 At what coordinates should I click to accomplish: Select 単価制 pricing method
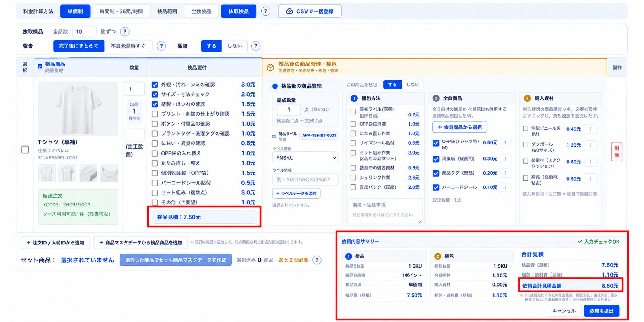(x=75, y=11)
